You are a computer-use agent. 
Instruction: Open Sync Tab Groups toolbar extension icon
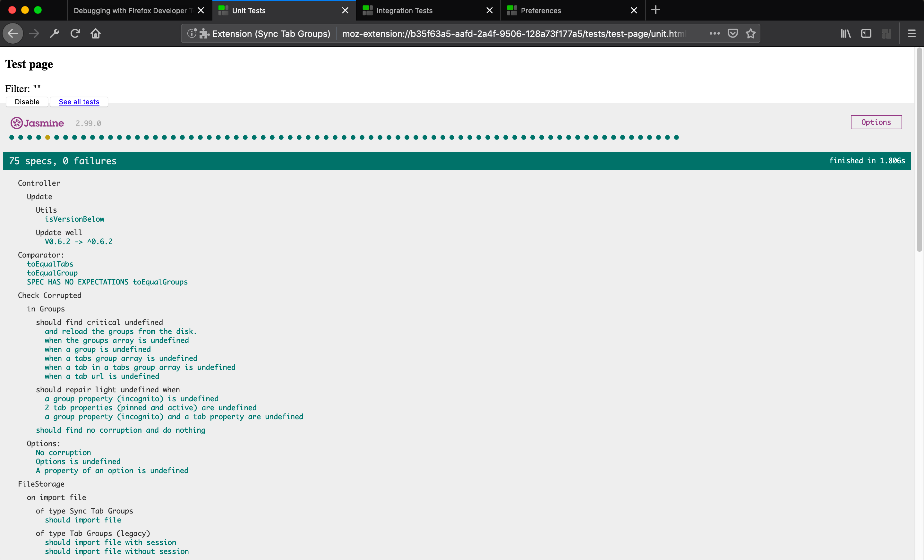887,34
